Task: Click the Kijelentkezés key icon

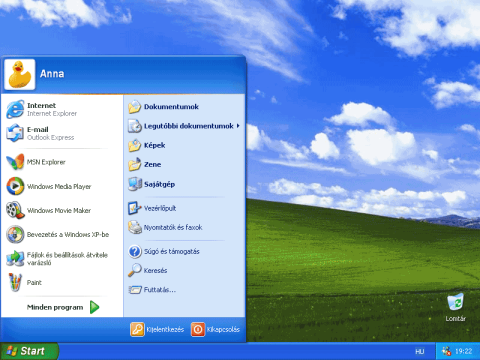Action: point(137,329)
